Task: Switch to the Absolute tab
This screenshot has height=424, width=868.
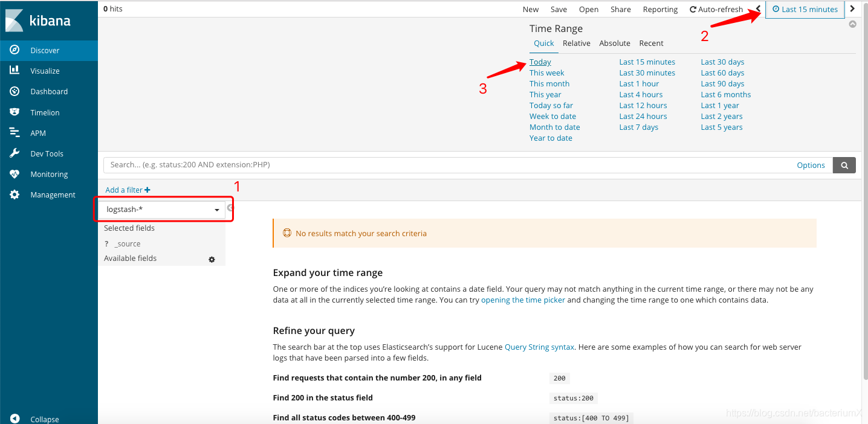Action: coord(615,43)
